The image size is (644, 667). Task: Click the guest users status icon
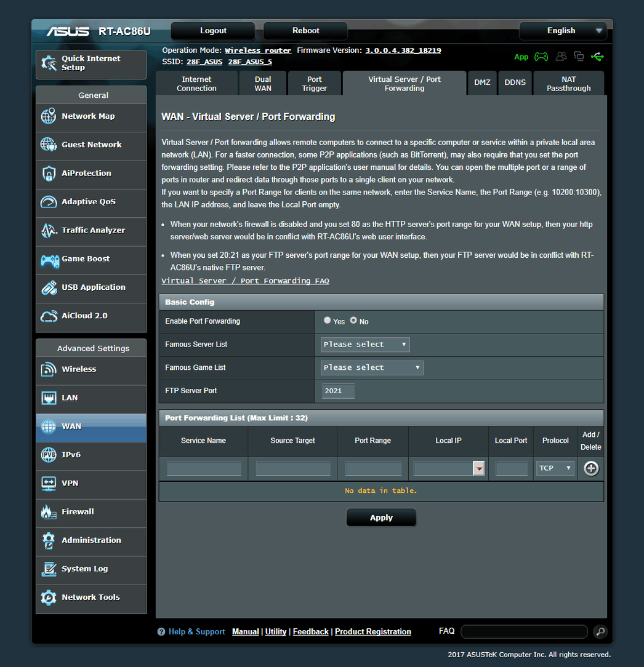[x=561, y=56]
